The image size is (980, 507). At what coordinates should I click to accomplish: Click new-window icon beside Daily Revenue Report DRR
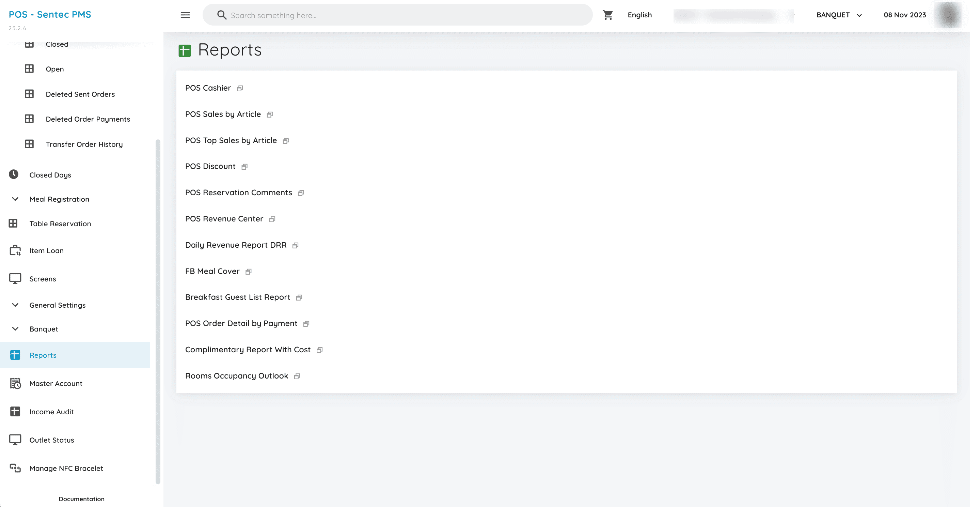(x=295, y=246)
